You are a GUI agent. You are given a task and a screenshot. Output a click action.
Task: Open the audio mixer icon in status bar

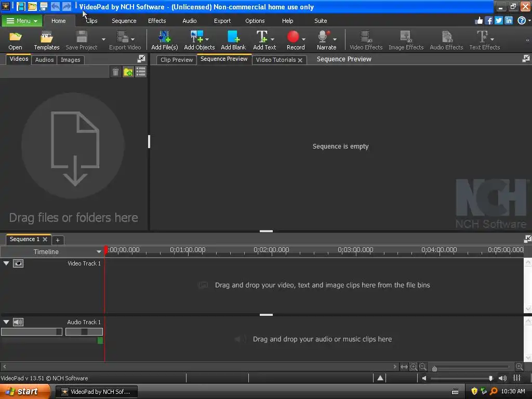click(517, 378)
